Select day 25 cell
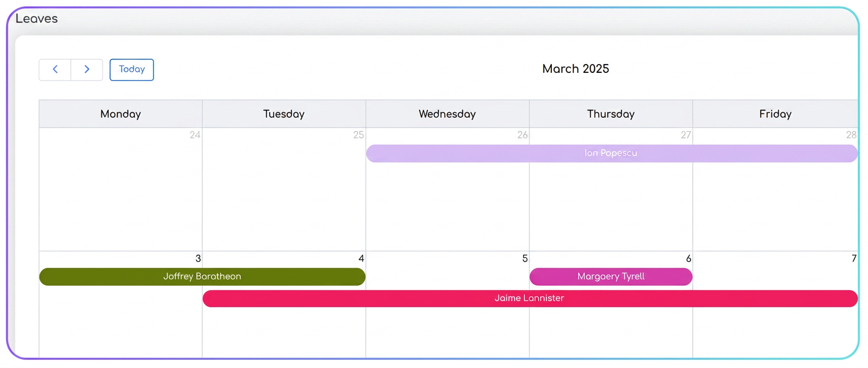The width and height of the screenshot is (868, 368). pos(284,189)
